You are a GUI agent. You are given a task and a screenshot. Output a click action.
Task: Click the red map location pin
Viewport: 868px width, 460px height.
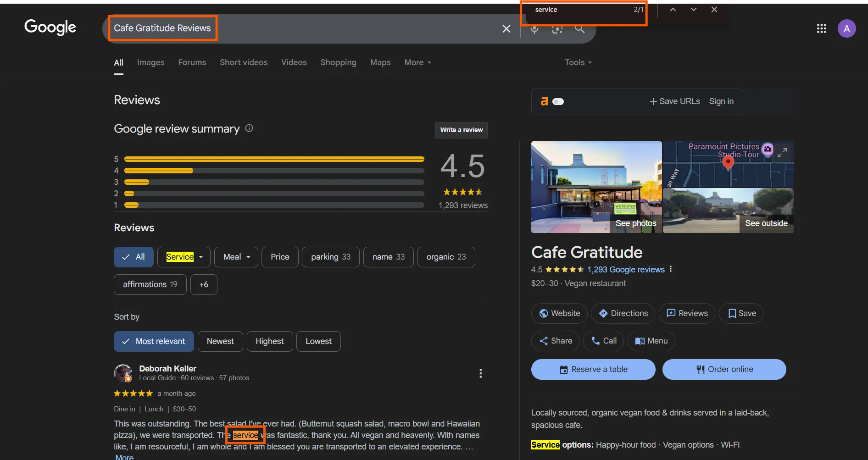tap(728, 163)
